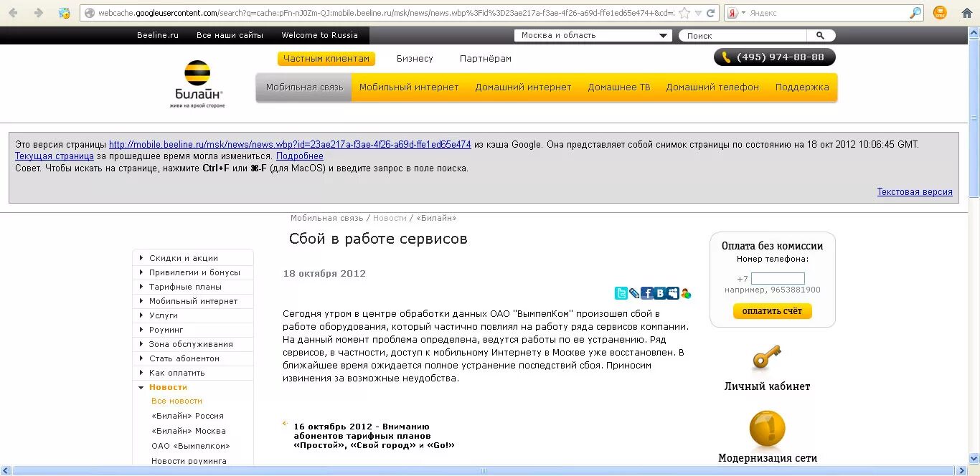Open the 16 октябрь 2012 news item
Screen dimensions: 980x476
374,435
